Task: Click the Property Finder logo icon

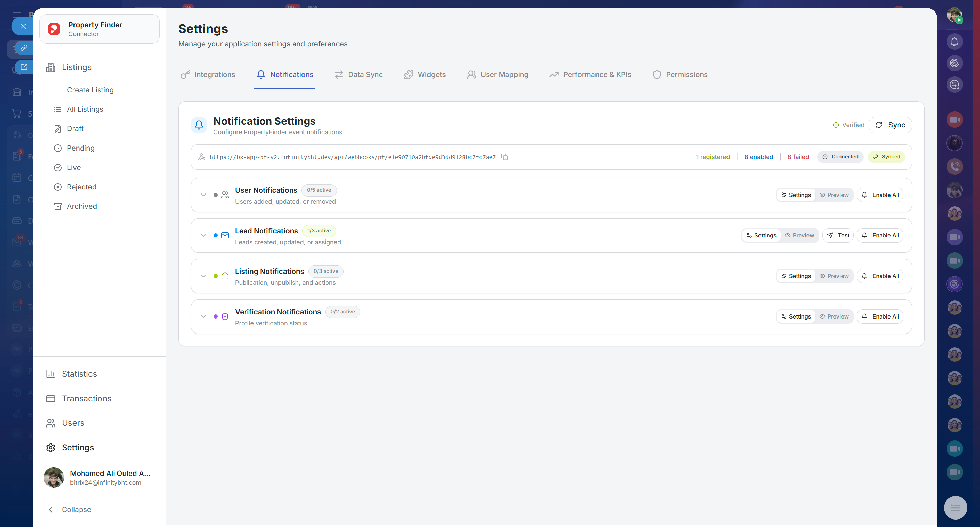Action: 54,29
